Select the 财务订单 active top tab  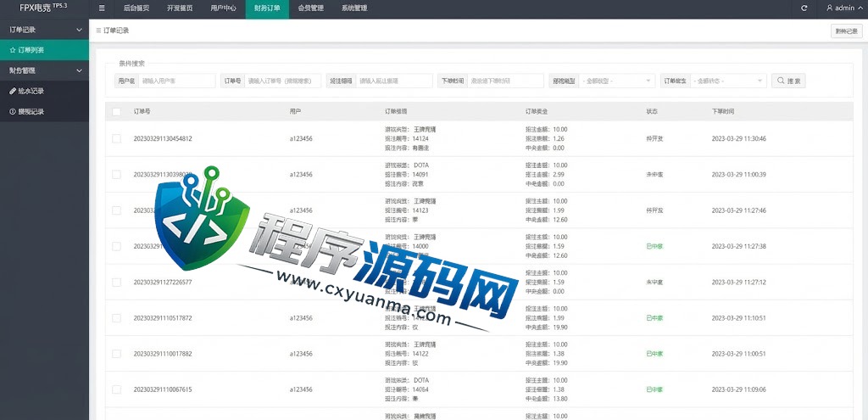(x=267, y=8)
